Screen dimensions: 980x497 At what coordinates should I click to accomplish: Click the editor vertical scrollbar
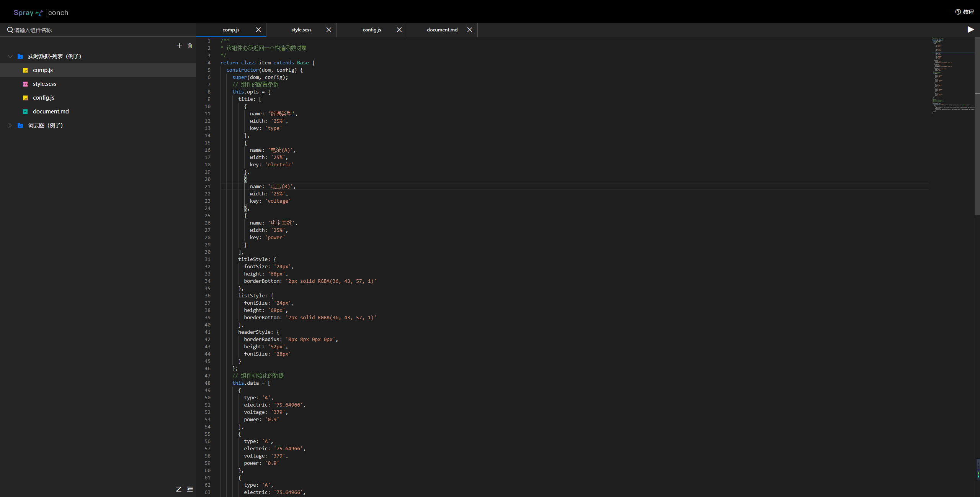pos(977,126)
